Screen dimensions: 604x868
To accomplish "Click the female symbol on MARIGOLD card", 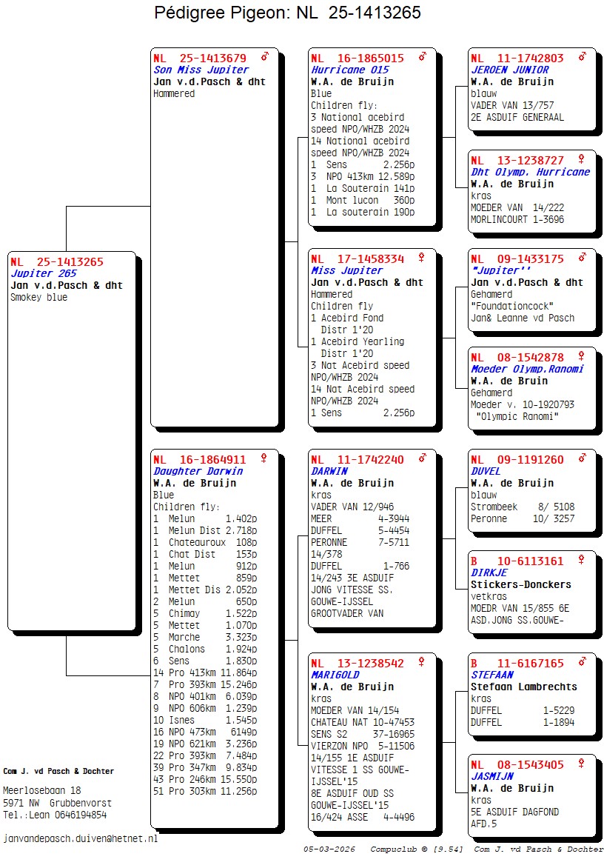I will pyautogui.click(x=423, y=662).
